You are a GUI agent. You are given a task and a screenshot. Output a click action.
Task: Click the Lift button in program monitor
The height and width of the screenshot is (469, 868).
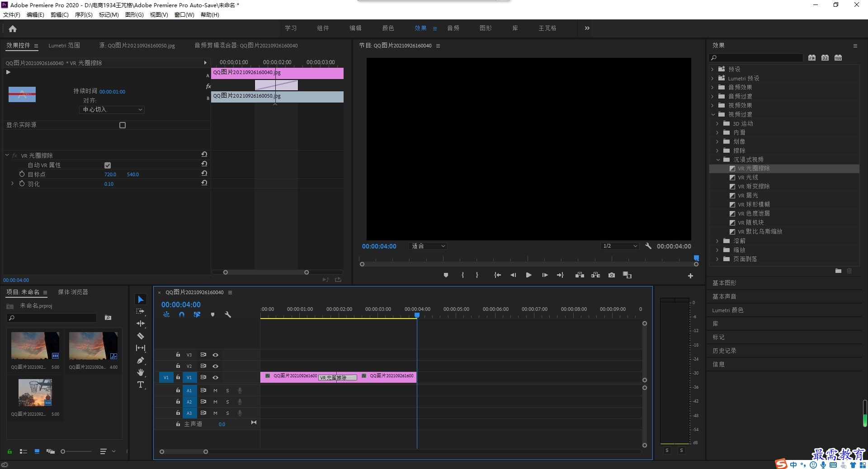pyautogui.click(x=580, y=275)
